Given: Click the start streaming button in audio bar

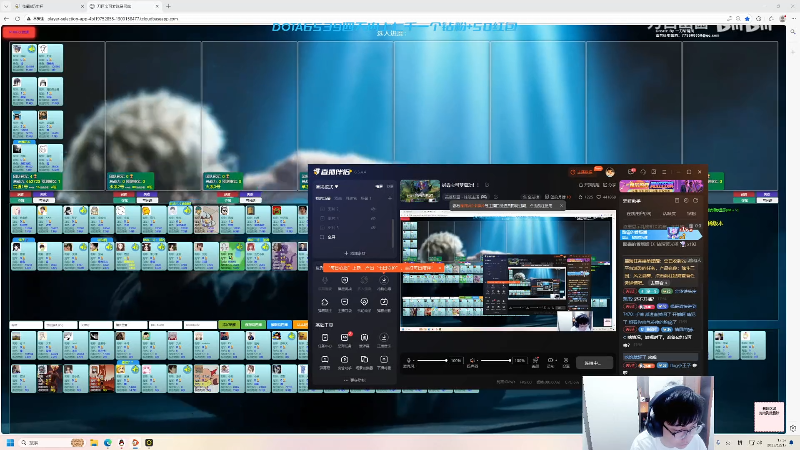Looking at the screenshot, I should click(x=594, y=363).
